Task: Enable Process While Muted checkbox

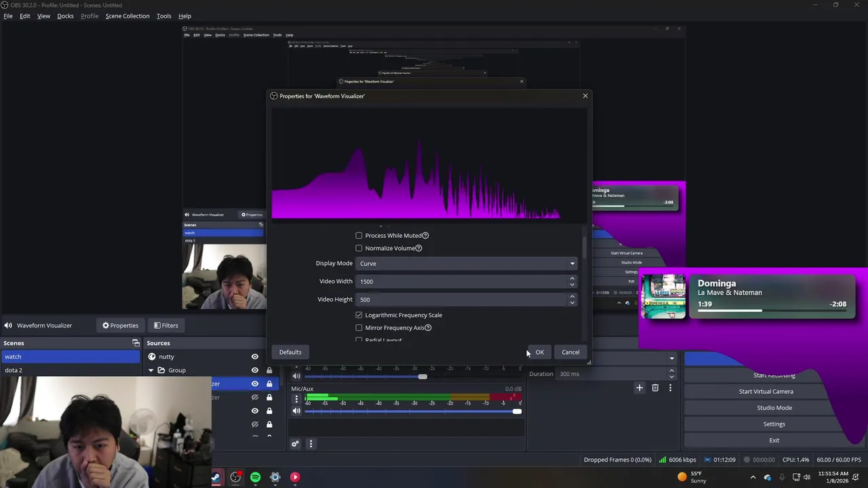Action: pyautogui.click(x=359, y=236)
